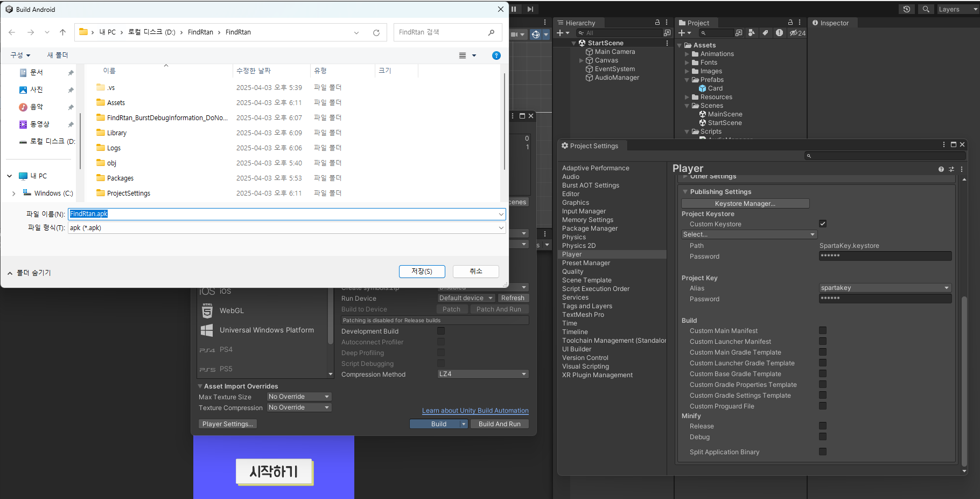980x499 pixels.
Task: Open the Texture Compression override dropdown
Action: tap(299, 407)
